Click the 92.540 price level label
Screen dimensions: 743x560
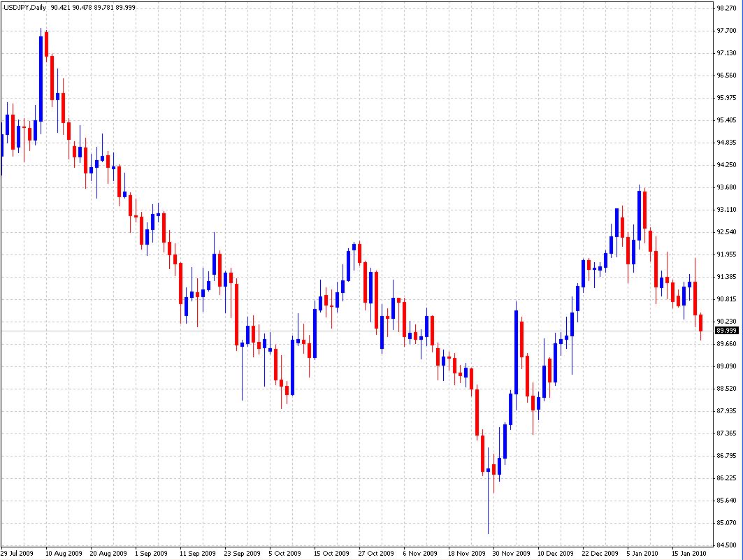726,231
